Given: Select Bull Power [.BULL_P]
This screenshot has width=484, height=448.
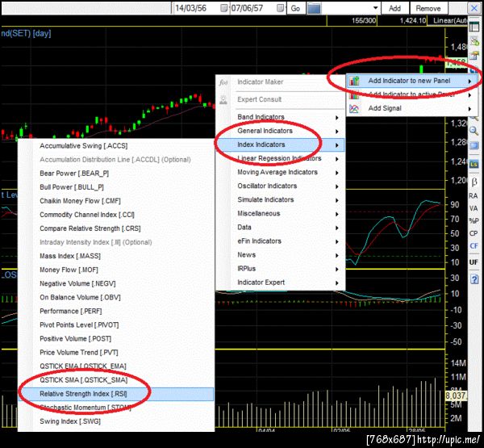Looking at the screenshot, I should pyautogui.click(x=116, y=187).
